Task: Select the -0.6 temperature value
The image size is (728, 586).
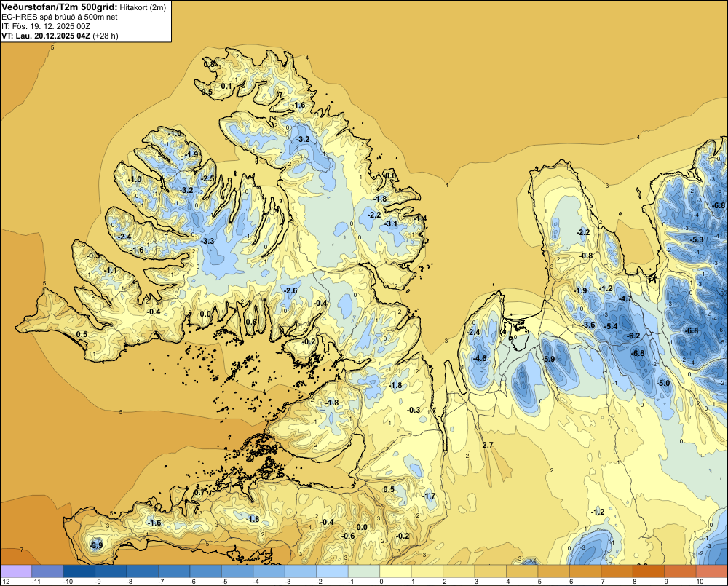Action: 348,536
